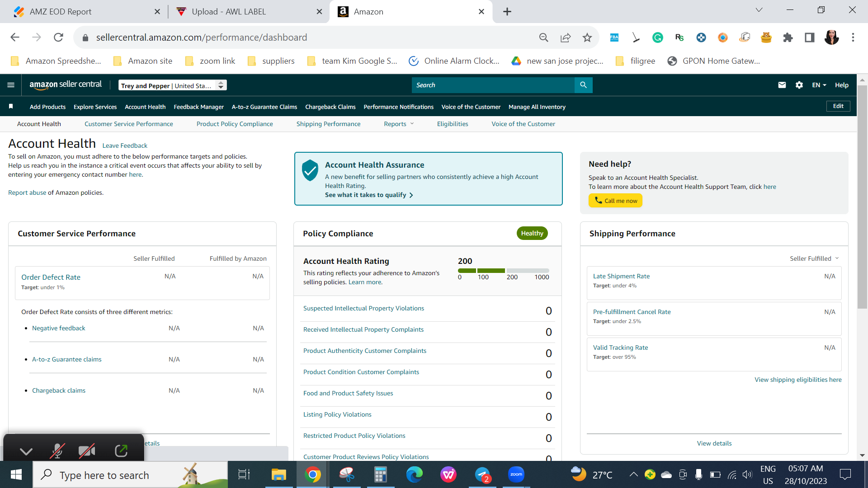Open the Amazon site bookmark folder
This screenshot has width=868, height=488.
(x=143, y=61)
